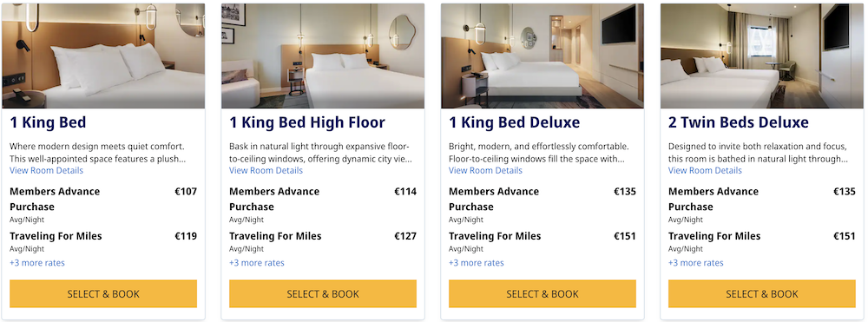View Room Details for 1 King Bed High Floor
Image resolution: width=868 pixels, height=322 pixels.
click(266, 170)
